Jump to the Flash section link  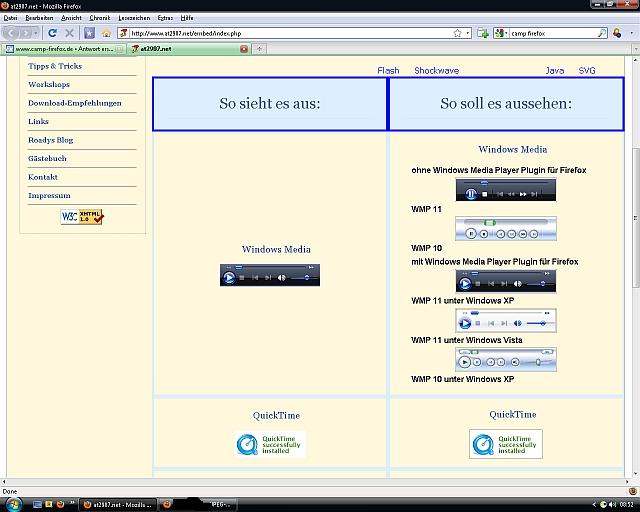click(x=388, y=71)
